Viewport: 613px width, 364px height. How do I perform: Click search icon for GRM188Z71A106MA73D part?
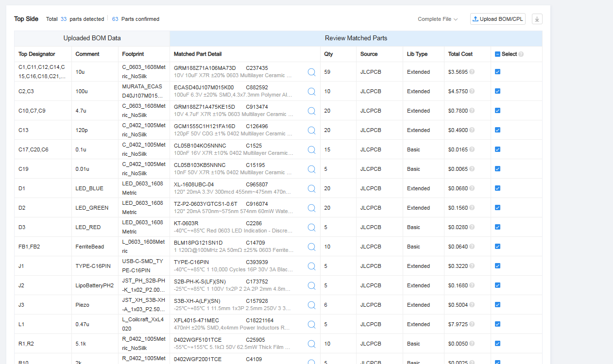tap(311, 72)
